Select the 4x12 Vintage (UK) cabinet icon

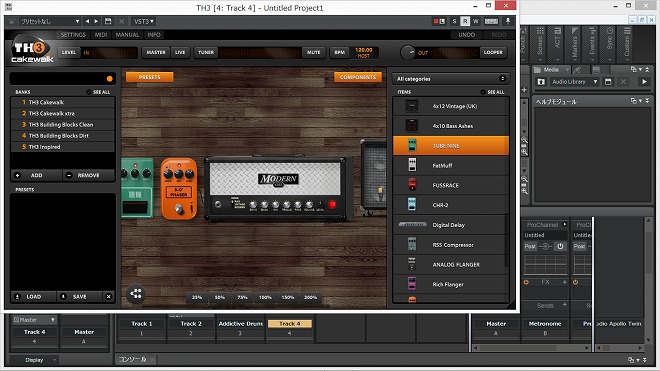coord(412,106)
